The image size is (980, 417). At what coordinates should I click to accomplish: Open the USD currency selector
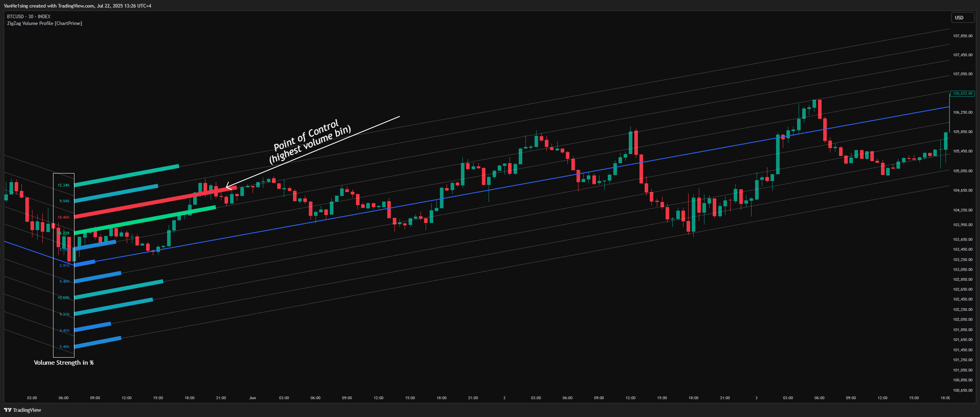click(x=963, y=17)
